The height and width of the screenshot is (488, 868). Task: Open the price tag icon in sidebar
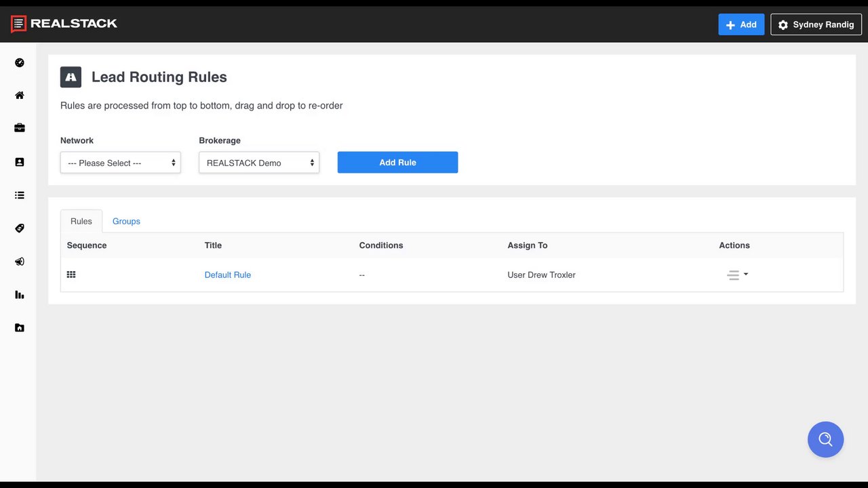(x=20, y=228)
